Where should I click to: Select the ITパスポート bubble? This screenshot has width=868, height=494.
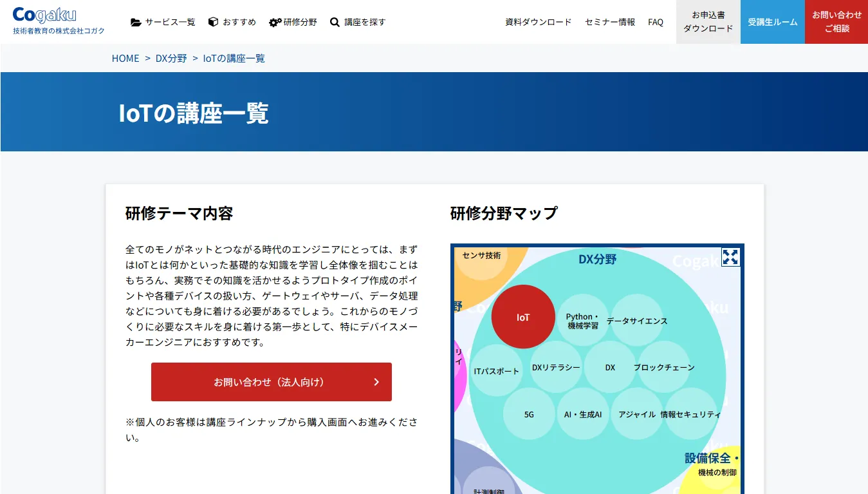click(x=496, y=371)
